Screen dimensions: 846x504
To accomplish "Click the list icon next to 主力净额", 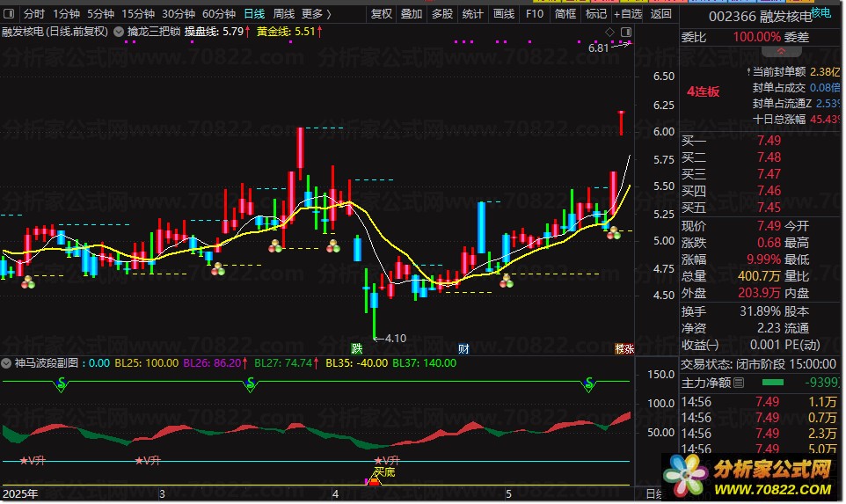I will click(739, 383).
